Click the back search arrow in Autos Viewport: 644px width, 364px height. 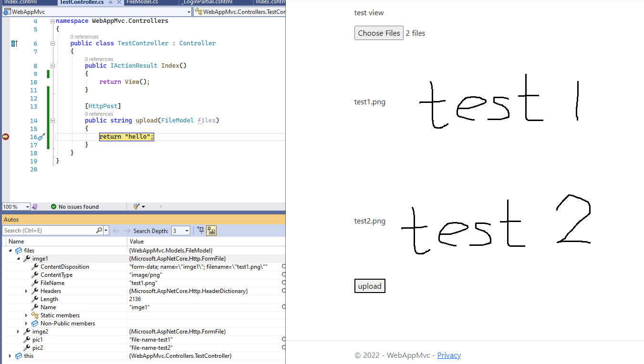(116, 231)
